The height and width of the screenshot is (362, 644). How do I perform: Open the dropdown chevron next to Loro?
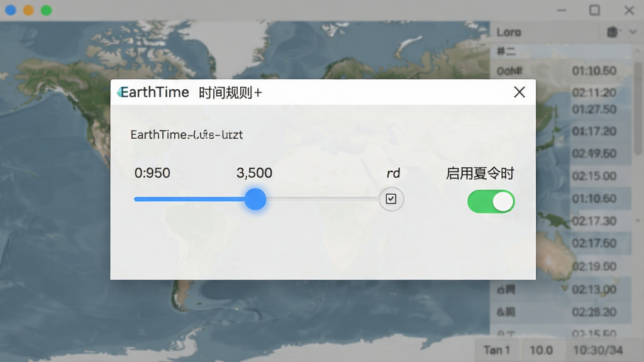point(633,32)
